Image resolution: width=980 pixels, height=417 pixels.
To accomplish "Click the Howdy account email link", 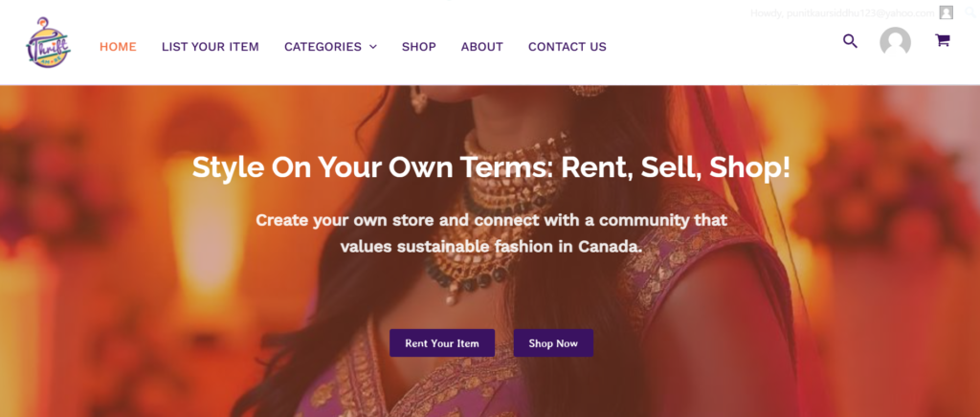I will [x=842, y=12].
